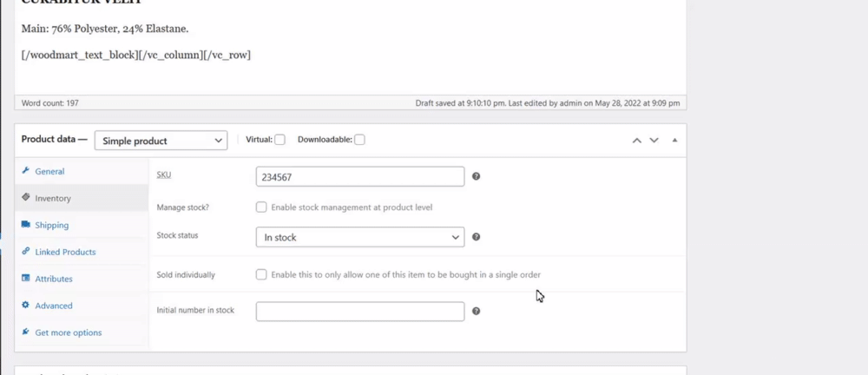Click the Inventory tag icon
This screenshot has height=375, width=868.
tap(26, 198)
